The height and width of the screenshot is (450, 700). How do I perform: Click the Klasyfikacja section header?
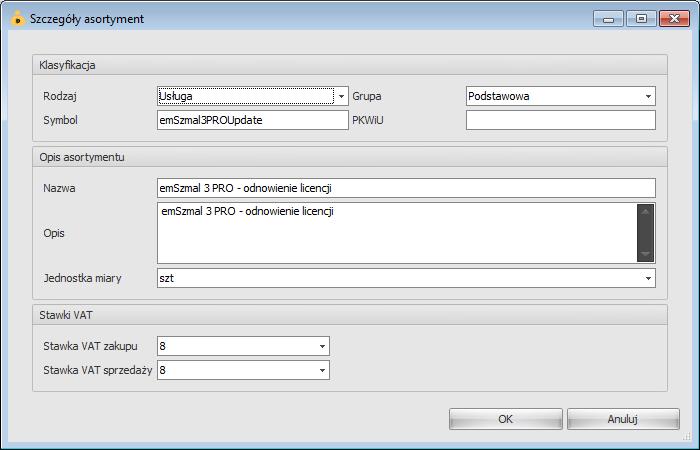350,65
